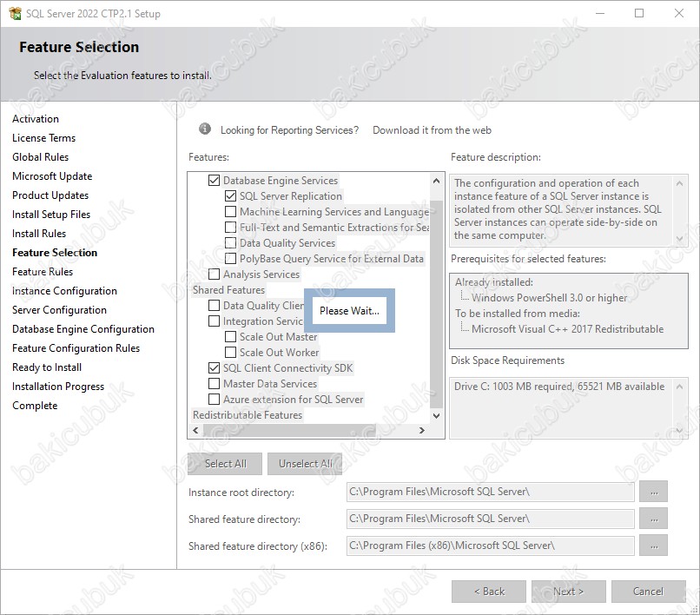Check Full-Text and Semantic Extractions checkbox
The height and width of the screenshot is (615, 700).
230,228
